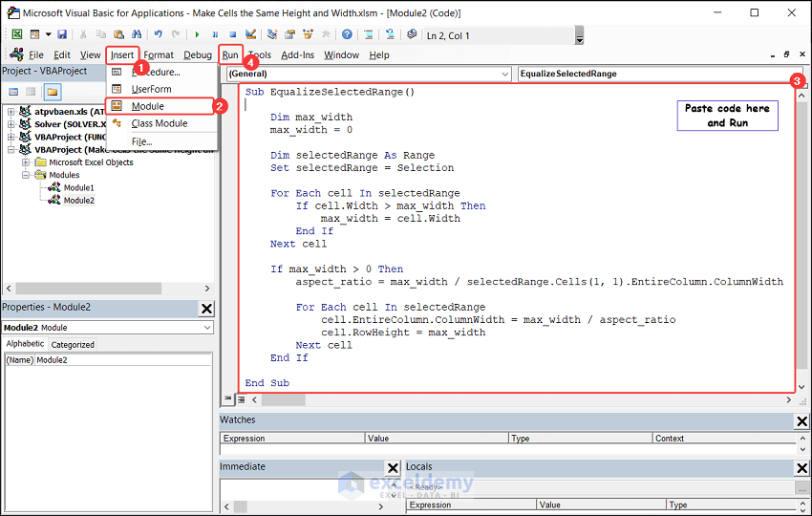Toggle Folders view in the Project panel
The image size is (812, 516).
click(x=53, y=92)
